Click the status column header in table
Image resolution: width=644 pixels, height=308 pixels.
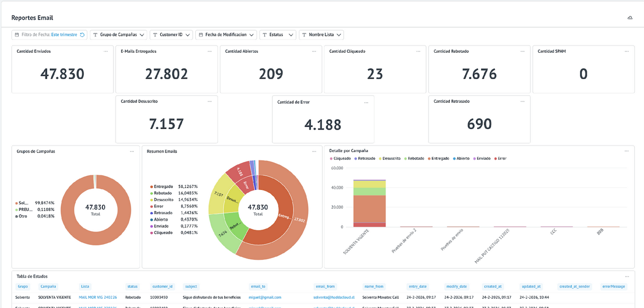tap(133, 287)
